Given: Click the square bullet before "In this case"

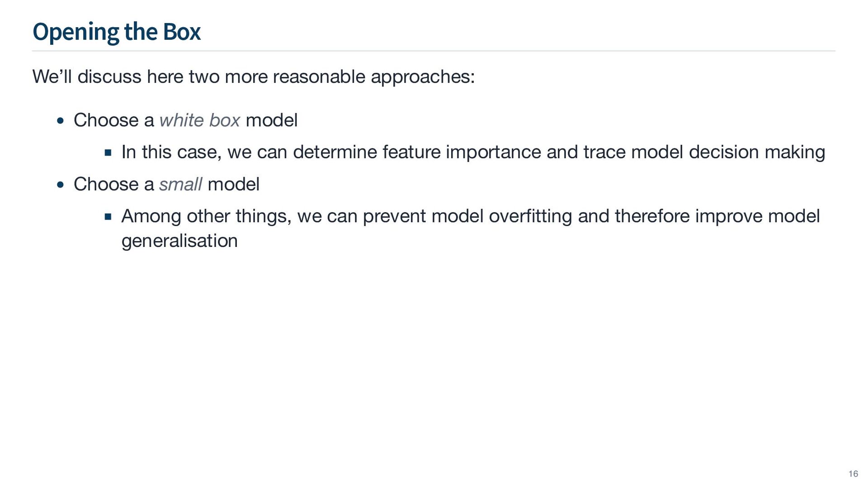Looking at the screenshot, I should point(108,153).
